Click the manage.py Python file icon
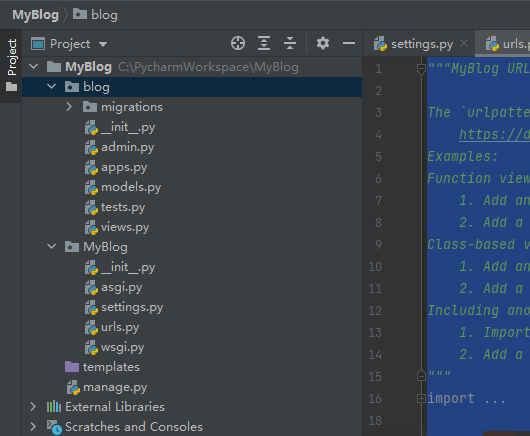This screenshot has height=436, width=530. [73, 387]
